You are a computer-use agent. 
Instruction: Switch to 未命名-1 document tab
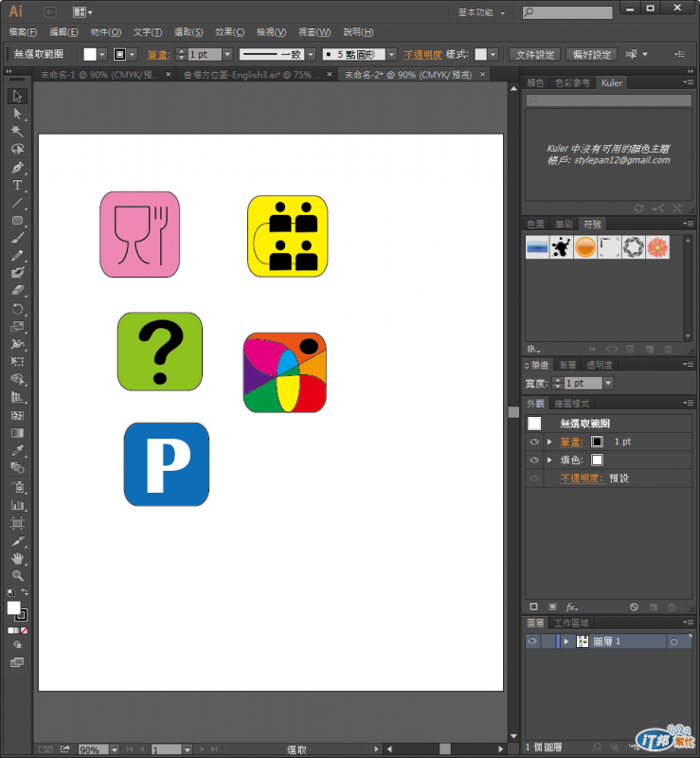(x=99, y=75)
